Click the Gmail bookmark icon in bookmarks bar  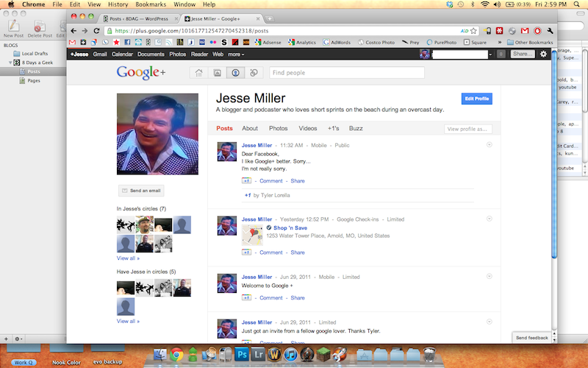click(x=72, y=43)
